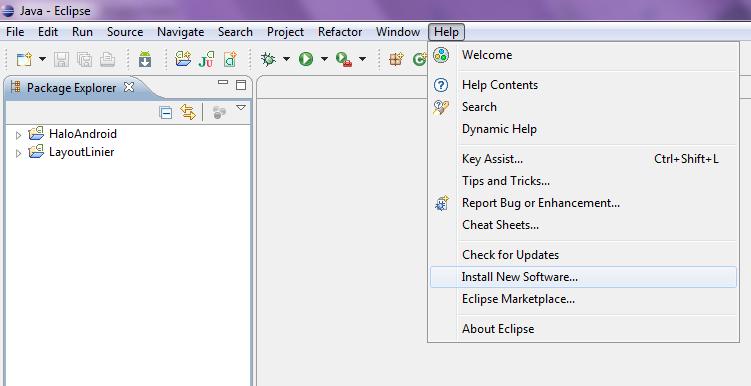
Task: Expand the HaloAndroid project tree
Action: (19, 136)
